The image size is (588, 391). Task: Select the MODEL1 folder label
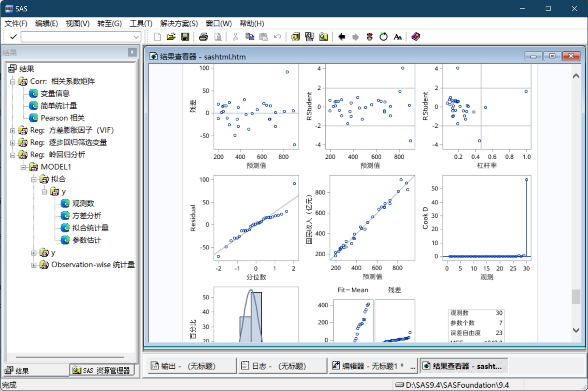[56, 167]
